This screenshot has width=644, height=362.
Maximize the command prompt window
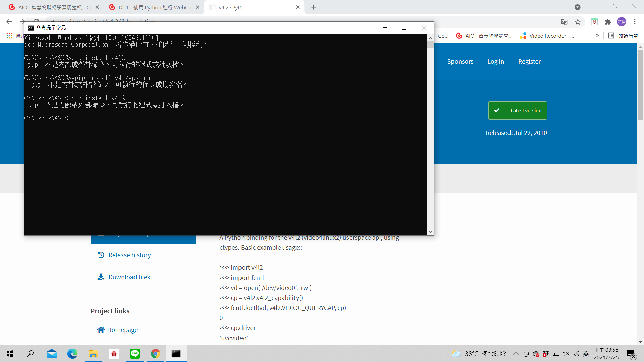404,28
